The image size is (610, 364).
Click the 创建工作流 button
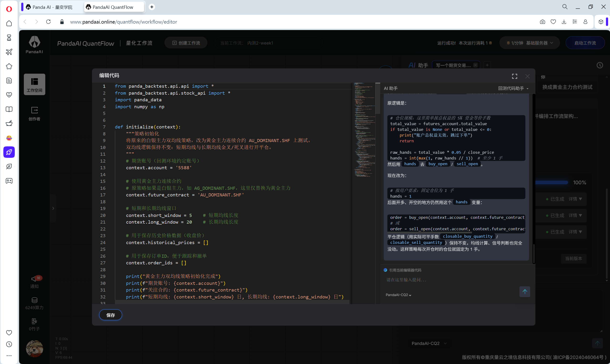click(186, 43)
